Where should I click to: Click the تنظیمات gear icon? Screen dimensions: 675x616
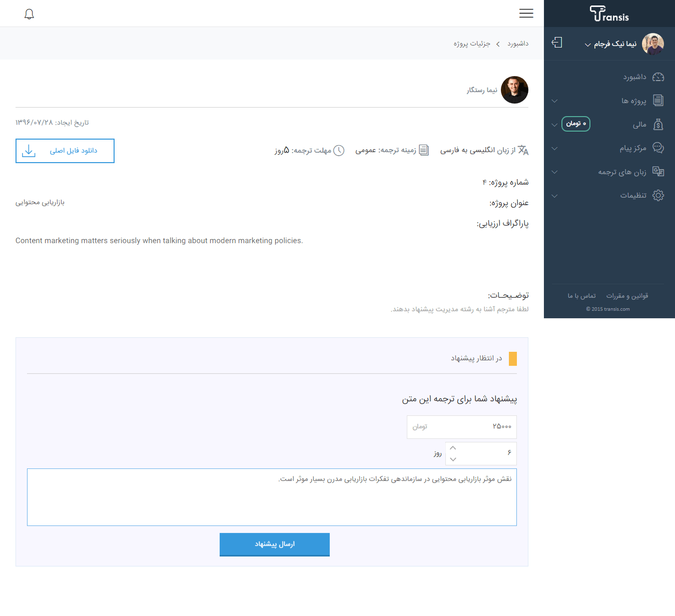(658, 195)
